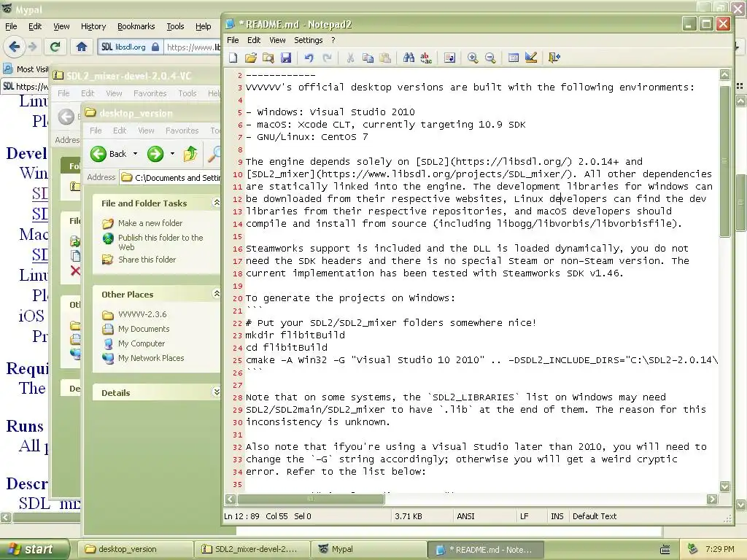The image size is (747, 560).
Task: Click Notepad2 vertical scrollbar up arrow
Action: (724, 74)
